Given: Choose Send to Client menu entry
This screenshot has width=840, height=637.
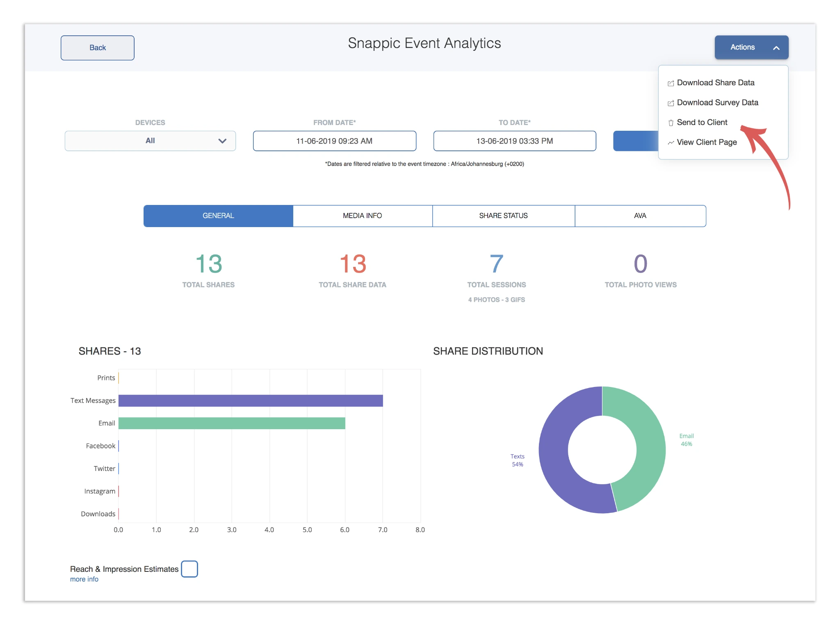Looking at the screenshot, I should pos(702,122).
